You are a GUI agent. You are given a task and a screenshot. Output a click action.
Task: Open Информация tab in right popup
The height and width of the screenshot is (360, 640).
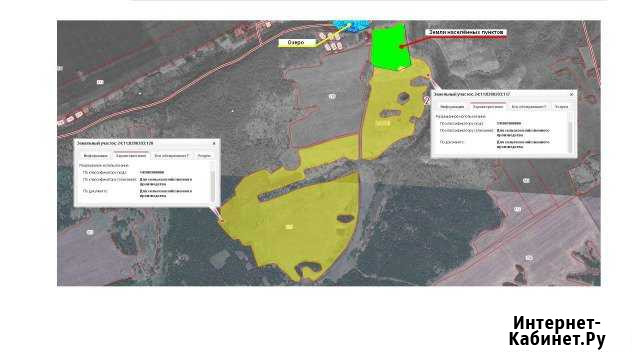coord(452,107)
